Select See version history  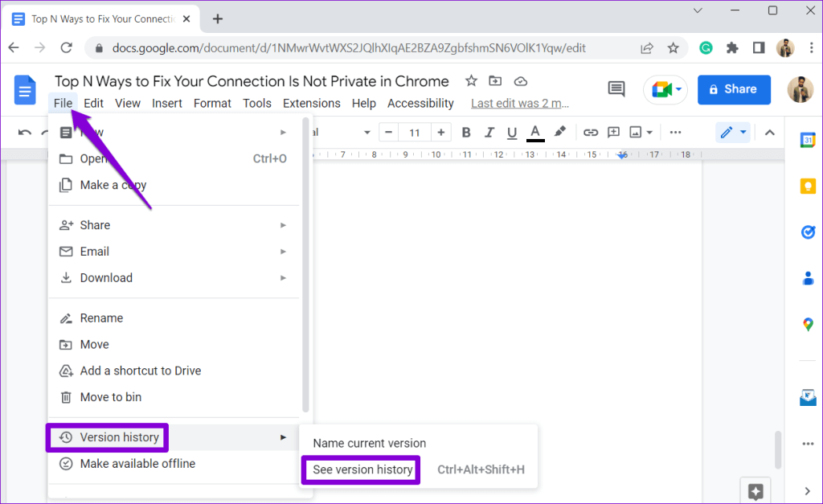tap(361, 469)
